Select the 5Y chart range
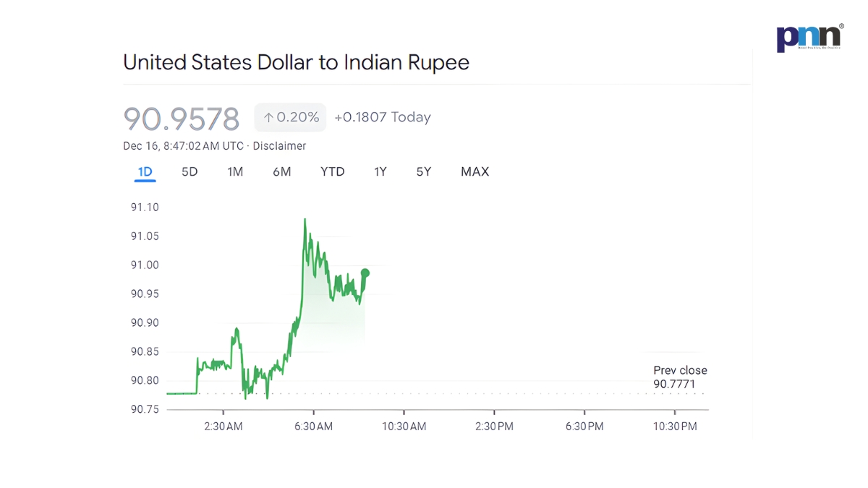The image size is (868, 488). tap(424, 172)
